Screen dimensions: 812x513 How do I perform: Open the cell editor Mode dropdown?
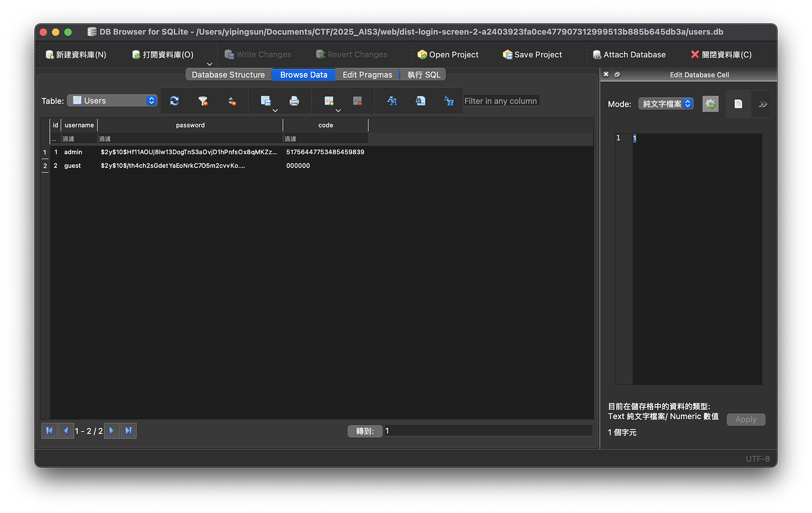pos(666,104)
